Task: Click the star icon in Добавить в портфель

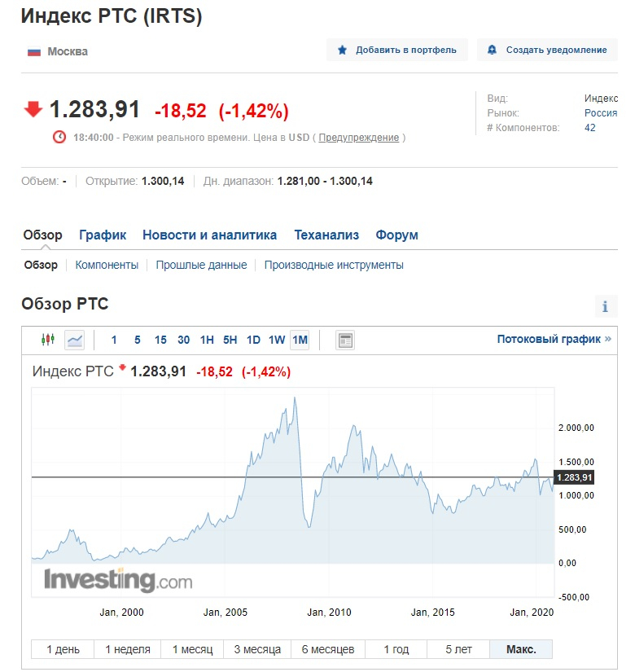Action: (x=343, y=50)
